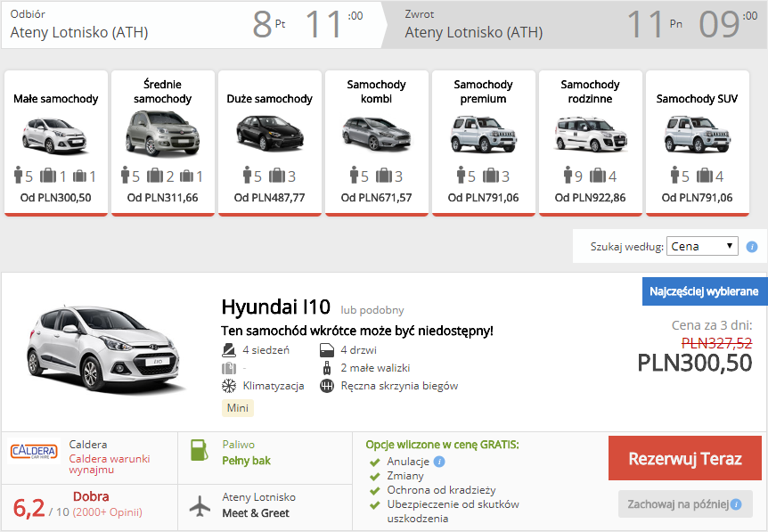This screenshot has width=768, height=532.
Task: Select the Samochody SUV category
Action: (697, 143)
